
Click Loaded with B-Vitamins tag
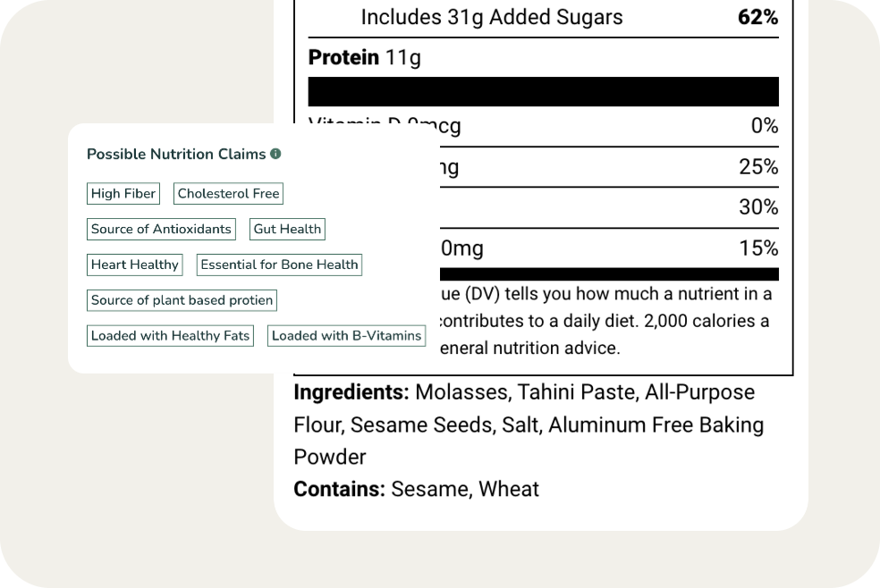coord(346,335)
